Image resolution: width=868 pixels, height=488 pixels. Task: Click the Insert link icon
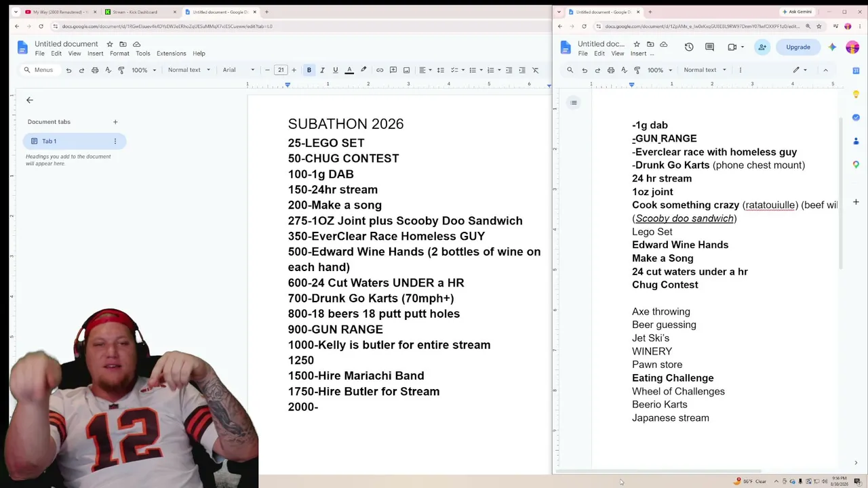coord(380,70)
